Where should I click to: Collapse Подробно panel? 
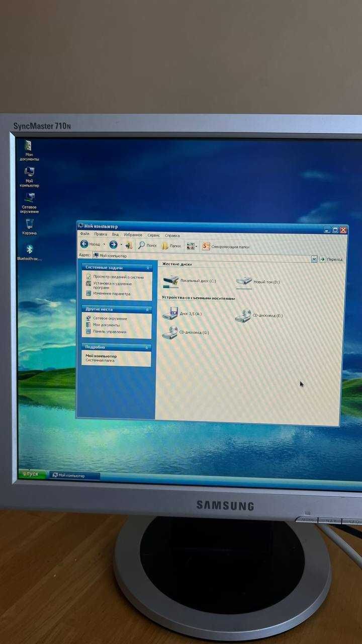coord(147,347)
